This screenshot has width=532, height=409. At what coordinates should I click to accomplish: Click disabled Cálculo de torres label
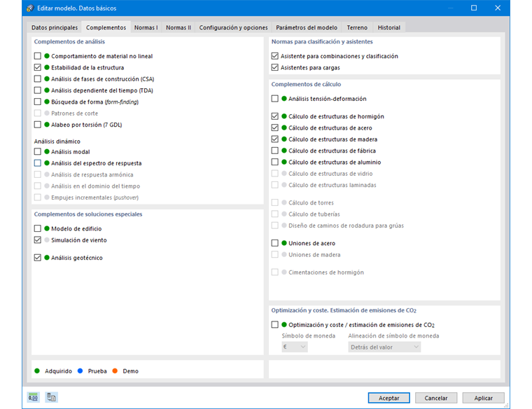tap(311, 202)
